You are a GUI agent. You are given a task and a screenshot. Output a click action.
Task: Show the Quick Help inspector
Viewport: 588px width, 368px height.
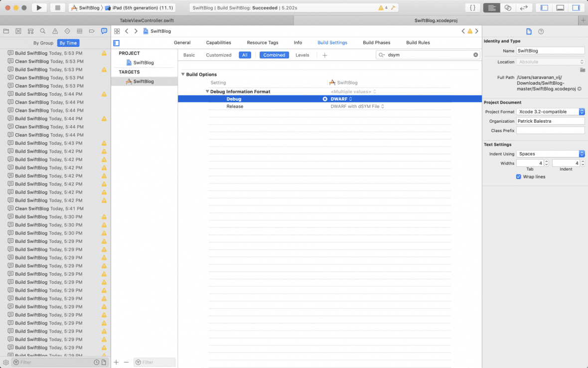(541, 31)
